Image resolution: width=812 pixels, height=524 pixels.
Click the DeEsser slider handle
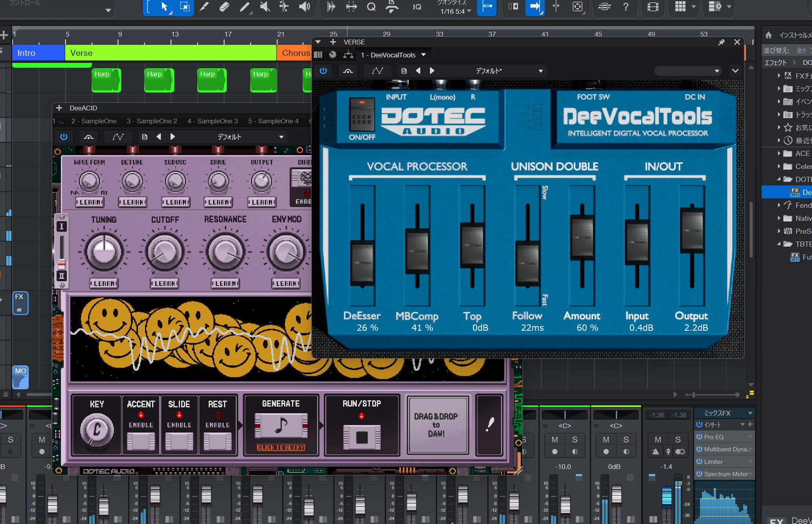click(x=362, y=262)
